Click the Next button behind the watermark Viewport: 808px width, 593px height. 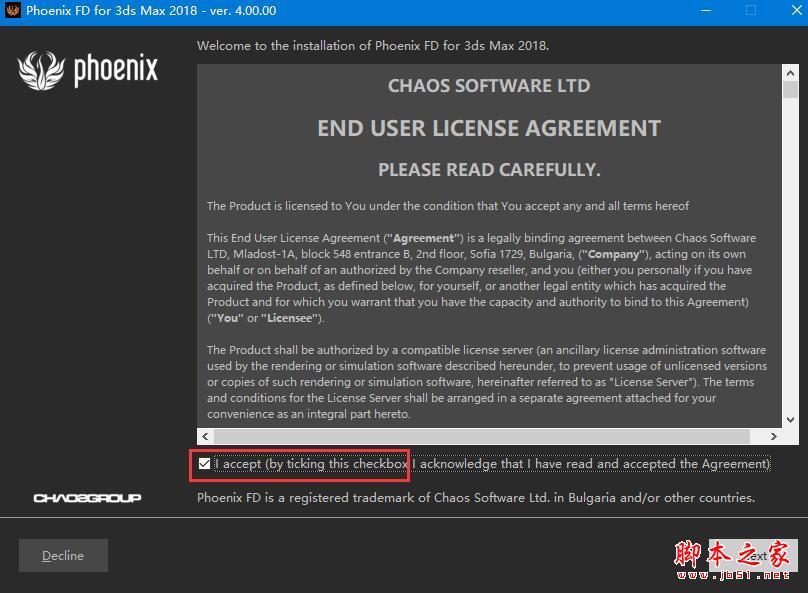tap(753, 555)
